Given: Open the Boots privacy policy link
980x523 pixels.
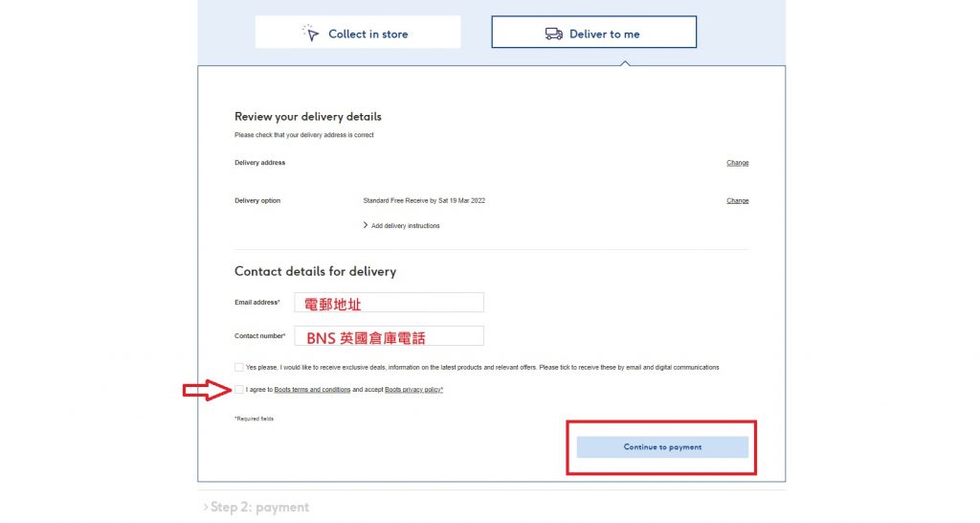Looking at the screenshot, I should tap(412, 390).
